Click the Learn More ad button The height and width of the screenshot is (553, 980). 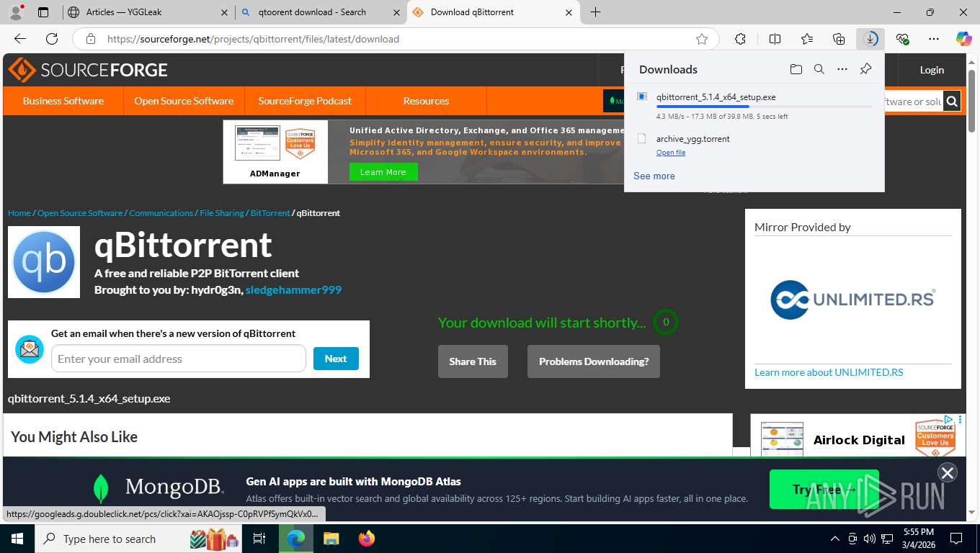click(383, 172)
